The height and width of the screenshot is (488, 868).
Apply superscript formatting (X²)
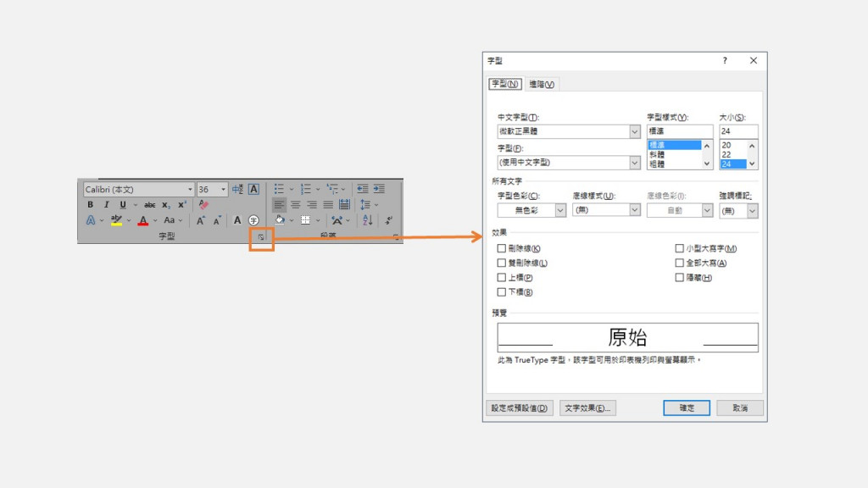point(181,205)
